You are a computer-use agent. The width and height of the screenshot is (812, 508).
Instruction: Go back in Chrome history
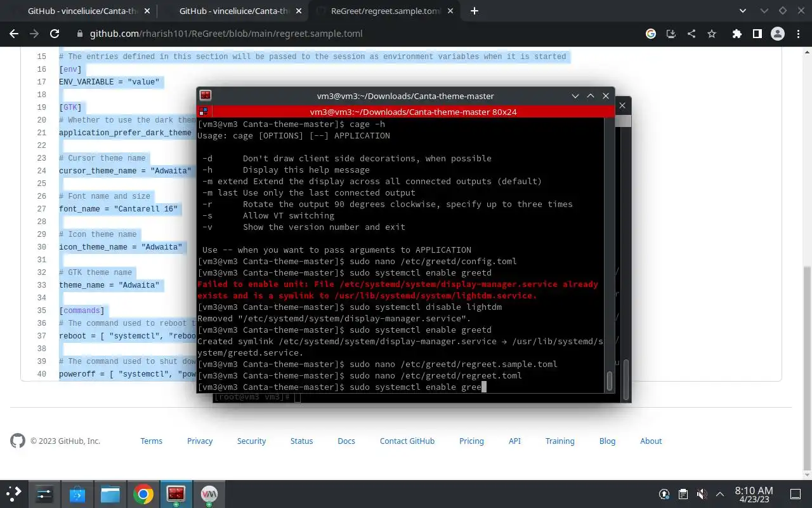coord(14,34)
